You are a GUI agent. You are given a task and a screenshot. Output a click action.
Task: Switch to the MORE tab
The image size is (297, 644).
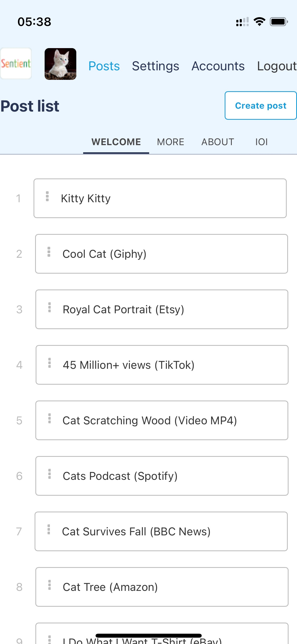coord(171,142)
